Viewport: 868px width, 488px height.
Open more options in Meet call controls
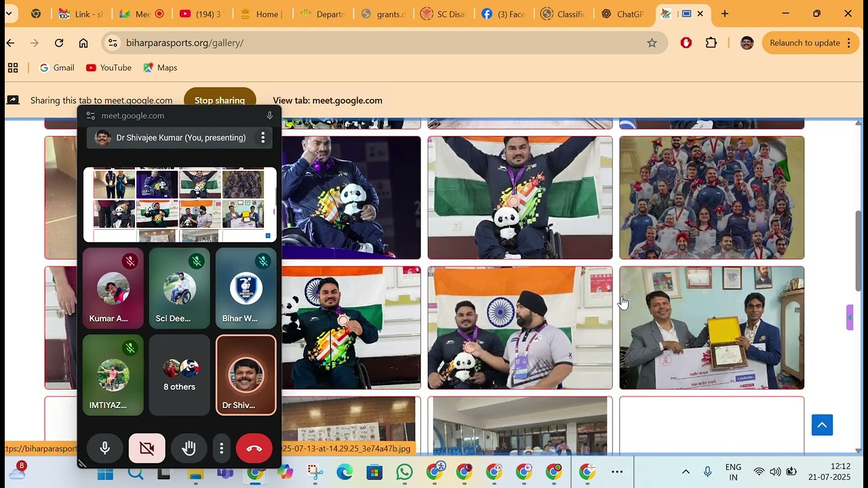click(222, 449)
